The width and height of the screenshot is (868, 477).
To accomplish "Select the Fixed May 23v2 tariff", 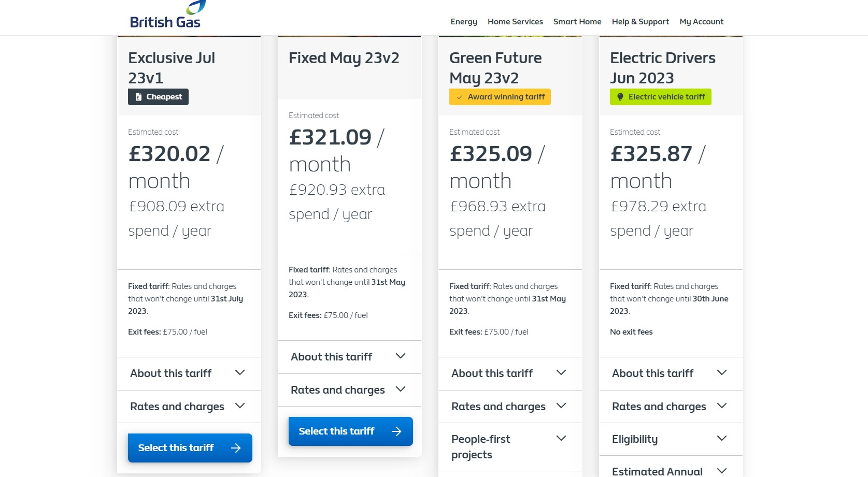I will (337, 431).
